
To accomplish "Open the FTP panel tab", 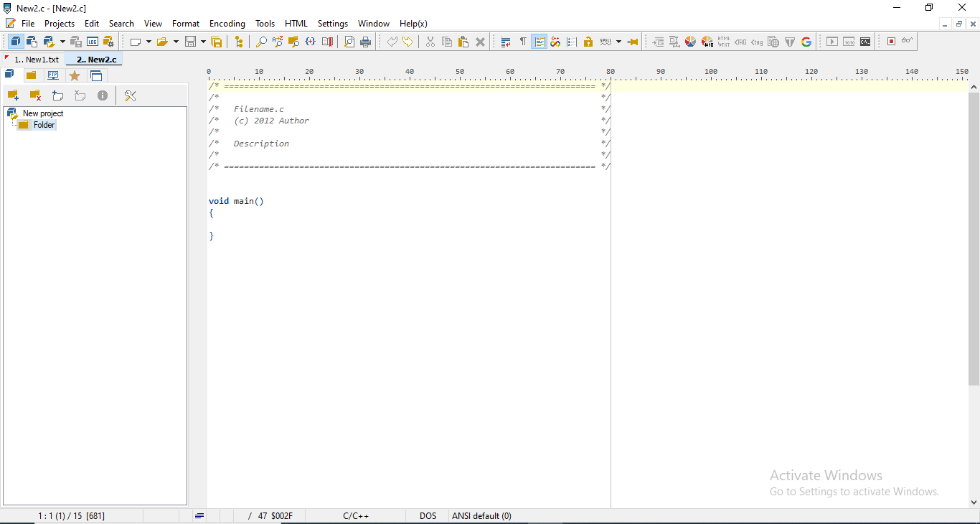I will [x=53, y=75].
